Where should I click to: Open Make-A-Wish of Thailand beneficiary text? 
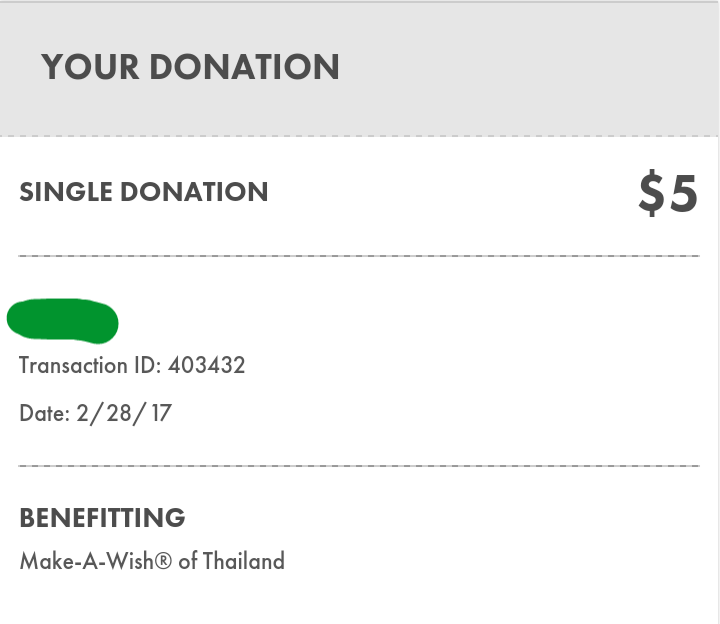(152, 561)
